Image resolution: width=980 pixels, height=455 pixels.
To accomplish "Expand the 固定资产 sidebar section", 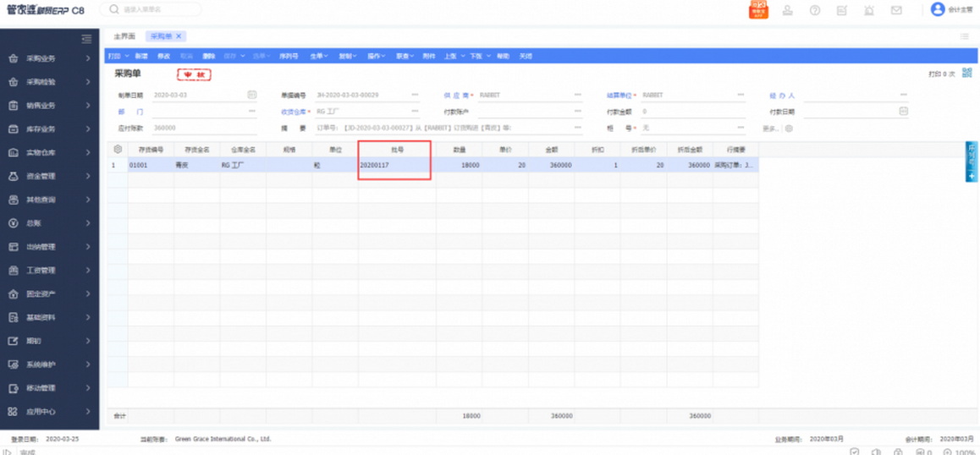I will [x=49, y=294].
